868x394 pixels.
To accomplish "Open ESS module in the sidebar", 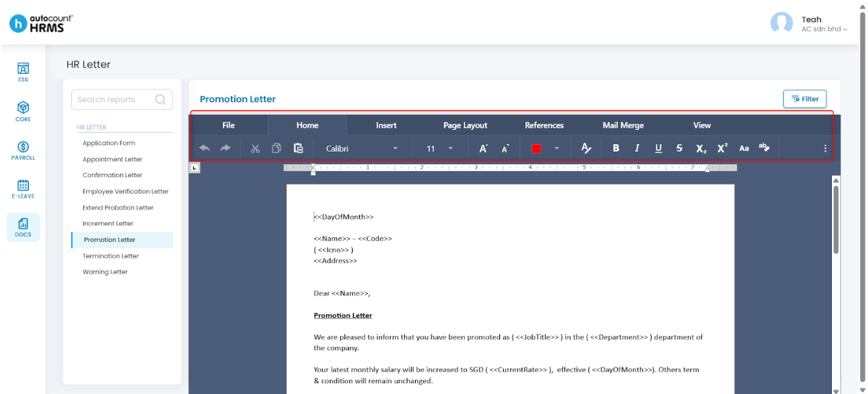I will (23, 72).
